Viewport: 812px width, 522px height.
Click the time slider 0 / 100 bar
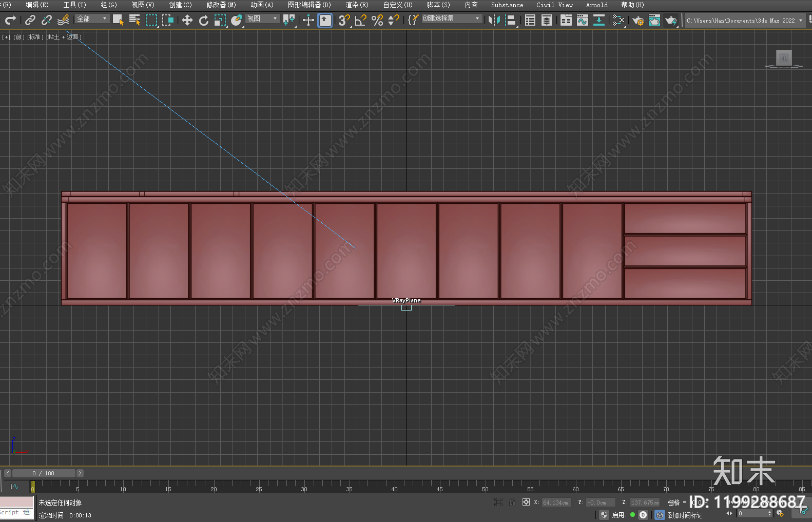coord(44,473)
